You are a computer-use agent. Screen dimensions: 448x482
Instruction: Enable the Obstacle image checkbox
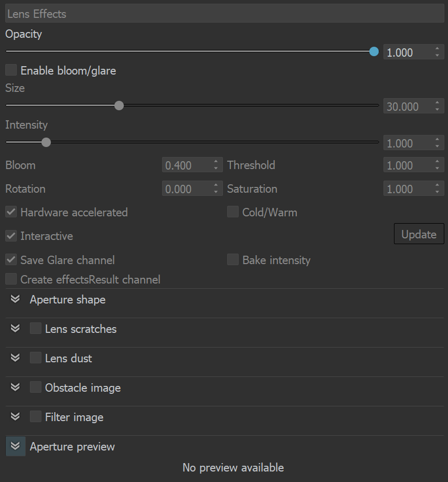pyautogui.click(x=35, y=387)
